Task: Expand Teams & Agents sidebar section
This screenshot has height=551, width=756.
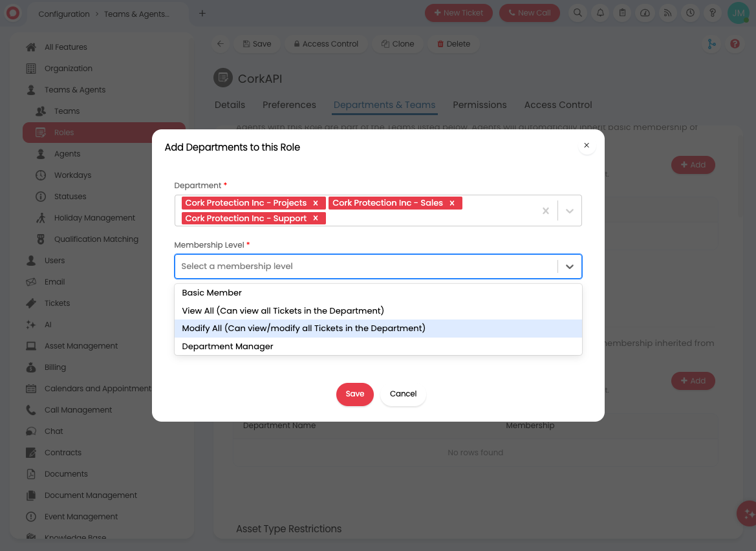Action: pyautogui.click(x=75, y=90)
